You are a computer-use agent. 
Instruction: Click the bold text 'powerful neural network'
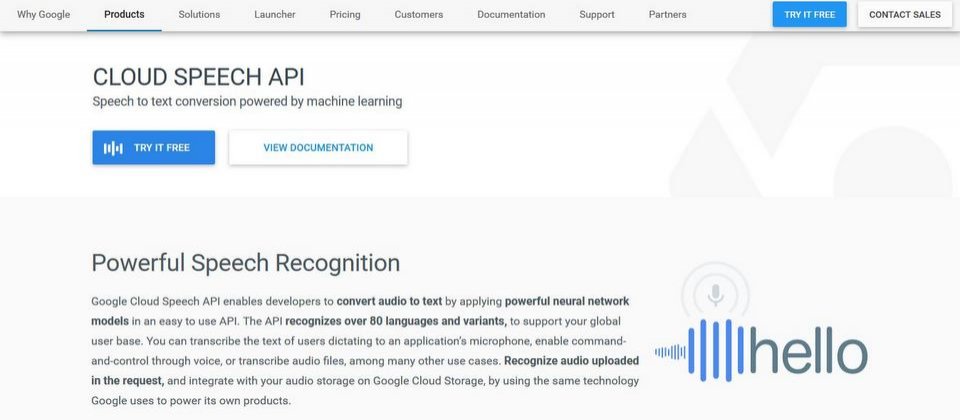click(x=567, y=301)
